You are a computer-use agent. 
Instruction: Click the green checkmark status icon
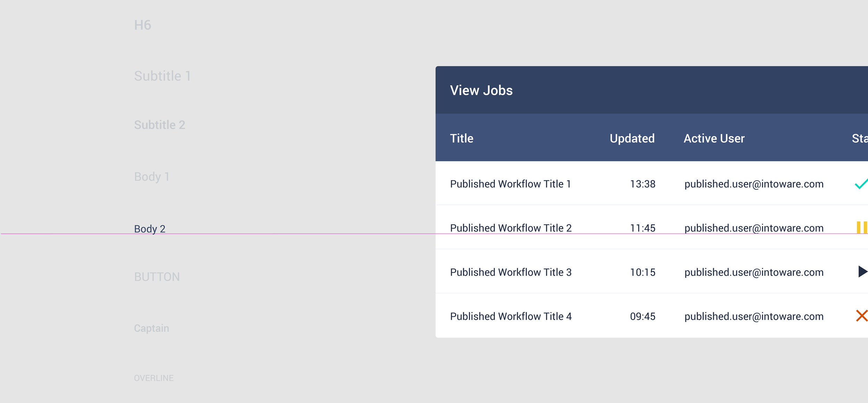click(x=861, y=184)
